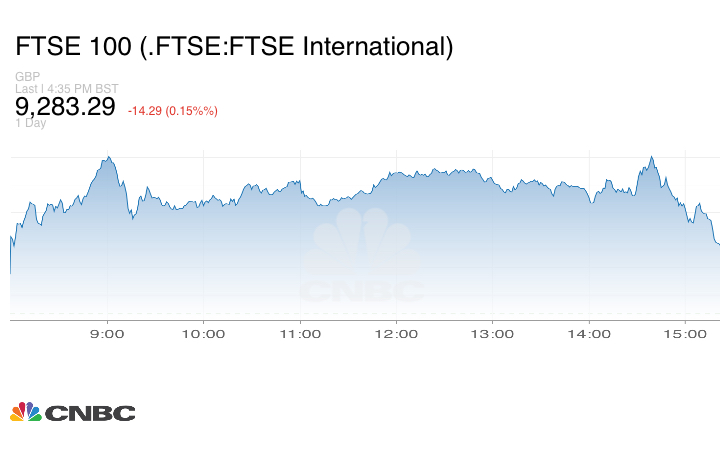720x450 pixels.
Task: Click the 9:00 time axis label
Action: click(107, 334)
